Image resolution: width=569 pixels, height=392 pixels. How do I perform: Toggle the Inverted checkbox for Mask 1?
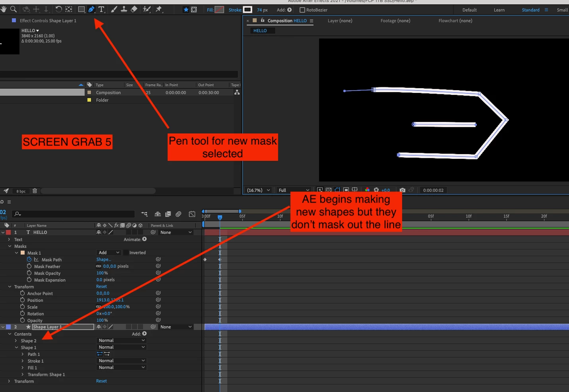click(126, 253)
